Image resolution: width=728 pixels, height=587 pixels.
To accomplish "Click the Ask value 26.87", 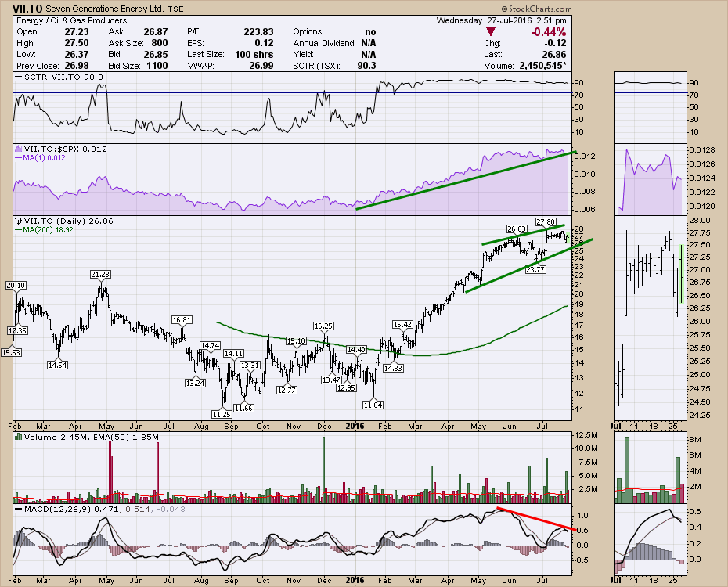I will 156,31.
